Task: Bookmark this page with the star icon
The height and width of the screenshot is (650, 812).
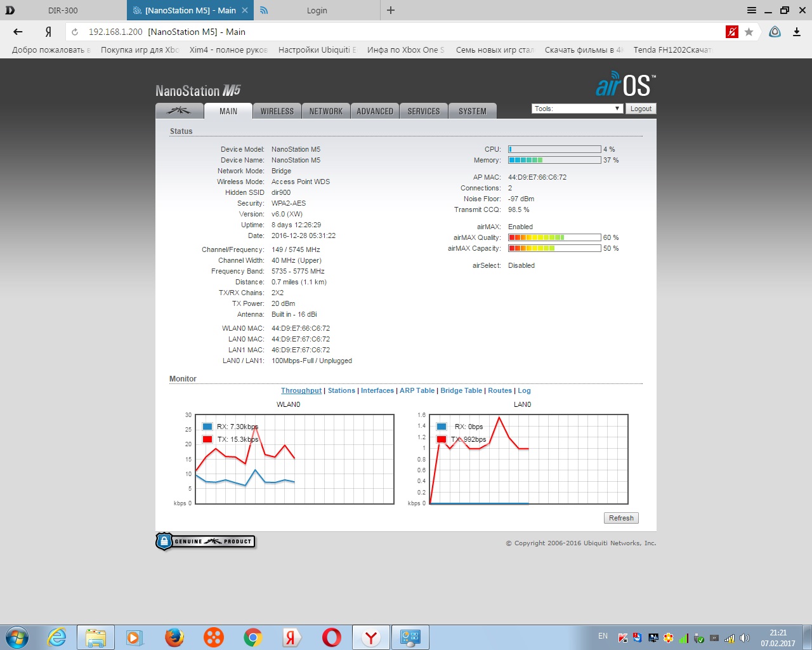Action: [749, 32]
